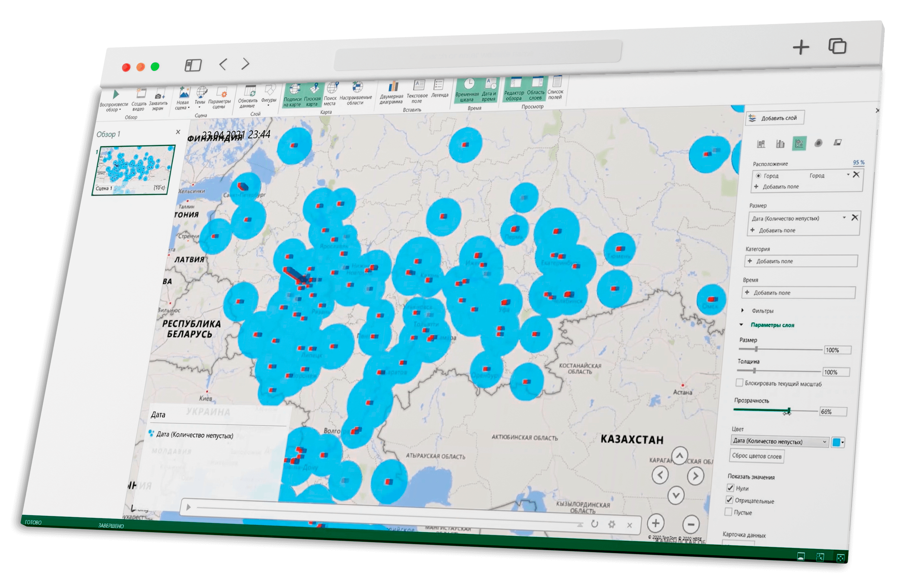Image resolution: width=922 pixels, height=588 pixels.
Task: Toggle Редактор обзора tour editor
Action: 514,89
